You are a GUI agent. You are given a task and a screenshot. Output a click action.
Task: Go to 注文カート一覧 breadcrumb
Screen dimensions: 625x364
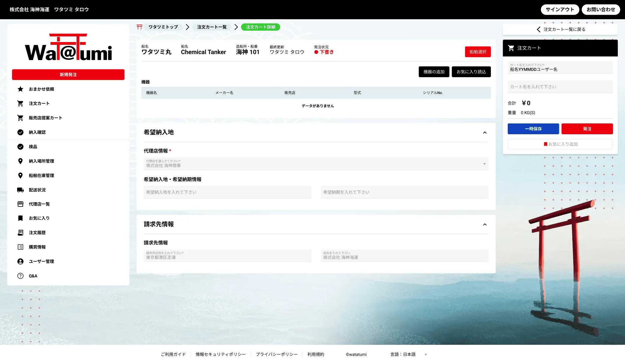coord(212,27)
